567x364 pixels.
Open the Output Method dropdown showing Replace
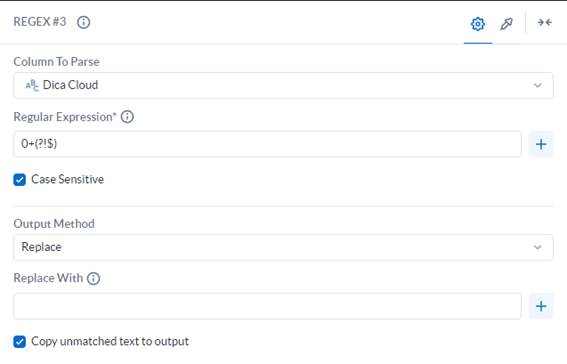pos(283,247)
